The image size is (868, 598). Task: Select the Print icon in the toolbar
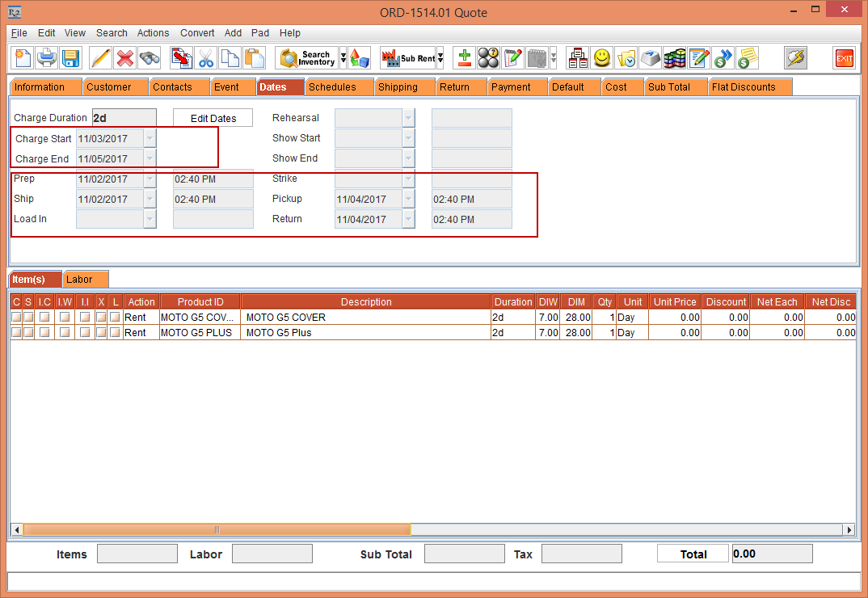click(x=46, y=58)
